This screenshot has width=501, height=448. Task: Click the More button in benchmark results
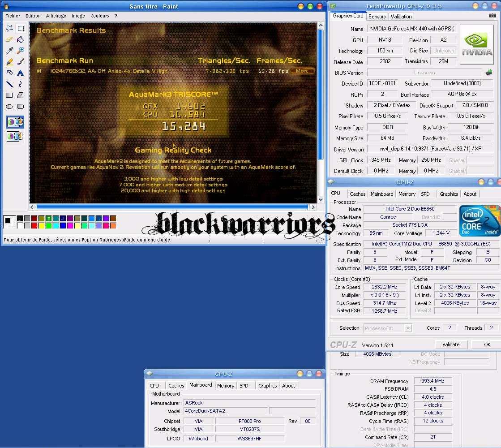[x=302, y=71]
